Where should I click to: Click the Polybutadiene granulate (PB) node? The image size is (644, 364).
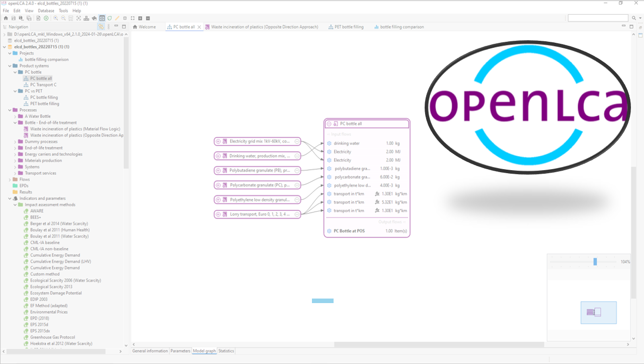coord(258,170)
